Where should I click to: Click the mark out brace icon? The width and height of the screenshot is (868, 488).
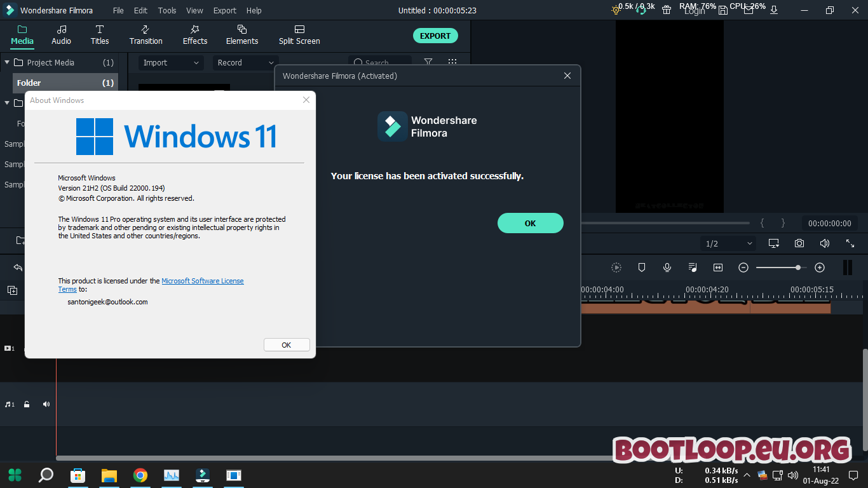coord(783,223)
